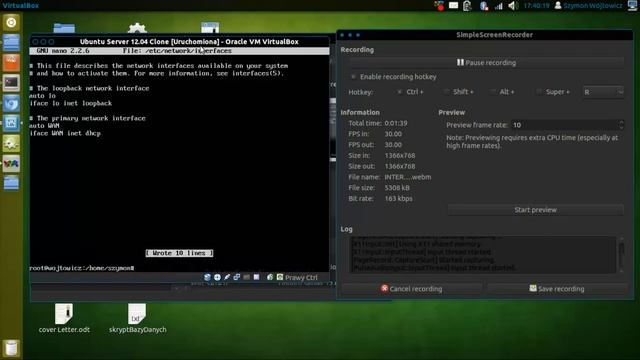640x360 pixels.
Task: Pause the recording in SimpleScreenRecorder
Action: tap(486, 62)
